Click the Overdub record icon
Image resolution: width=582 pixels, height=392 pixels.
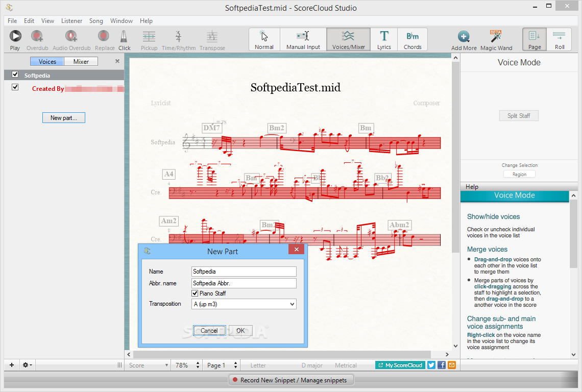click(x=37, y=36)
